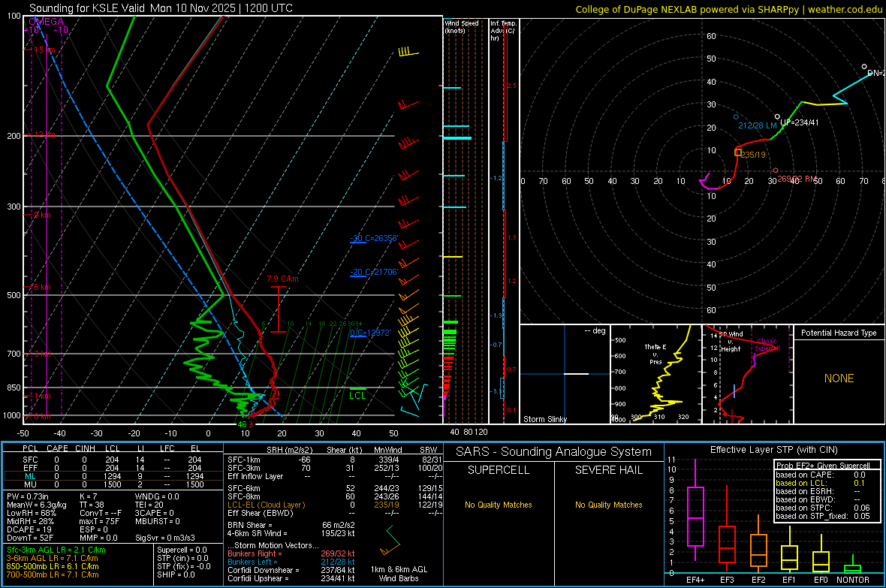The width and height of the screenshot is (886, 588).
Task: Click the Prob EF2+ Given Supercell header
Action: click(823, 466)
